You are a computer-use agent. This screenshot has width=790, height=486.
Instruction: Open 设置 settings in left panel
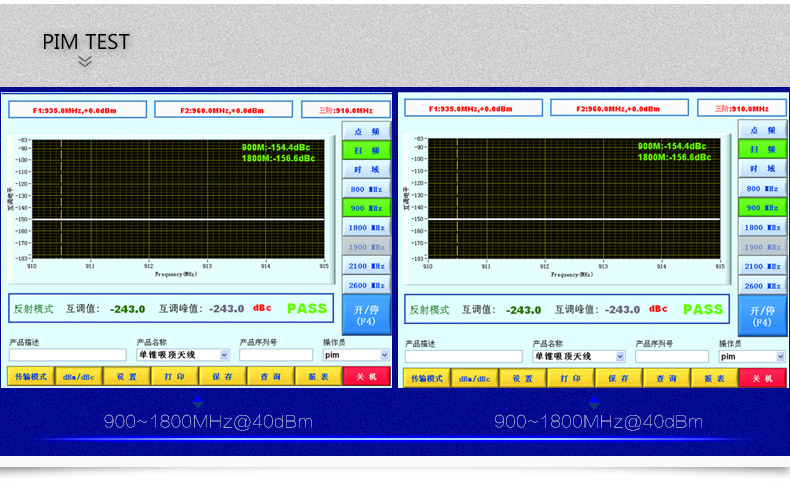(126, 377)
